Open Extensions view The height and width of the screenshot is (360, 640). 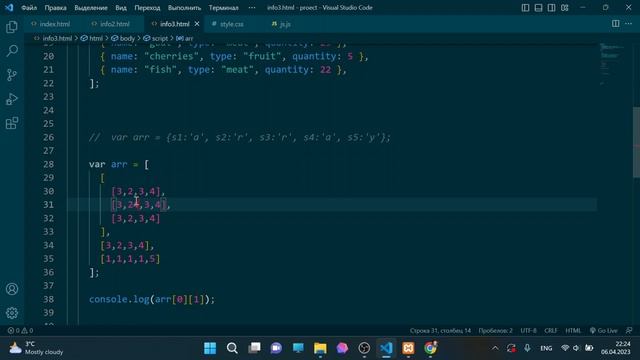coord(12,123)
